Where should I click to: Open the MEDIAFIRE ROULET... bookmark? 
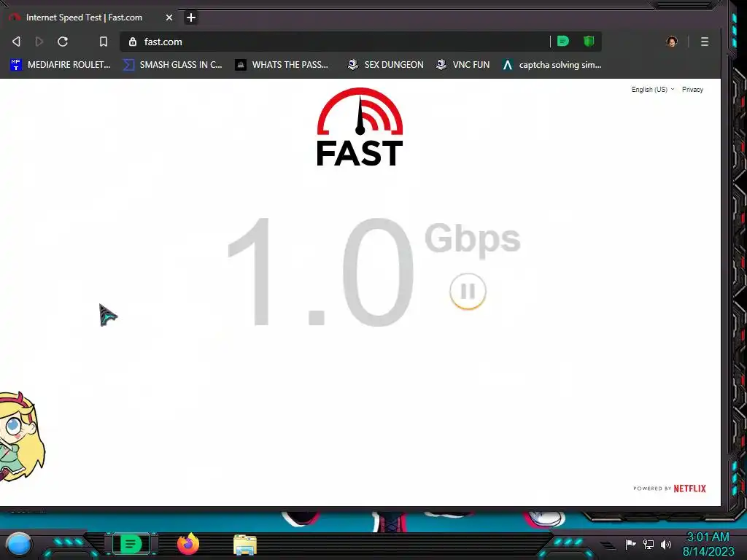coord(61,65)
